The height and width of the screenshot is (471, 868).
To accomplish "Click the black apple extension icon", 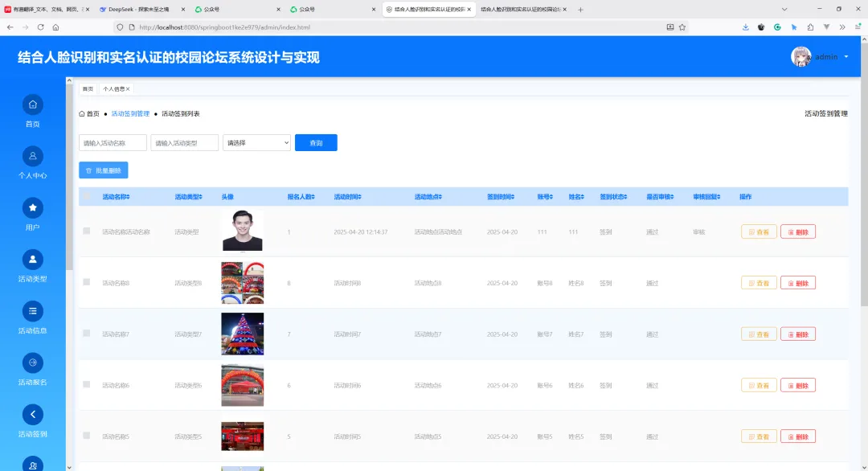I will coord(761,27).
